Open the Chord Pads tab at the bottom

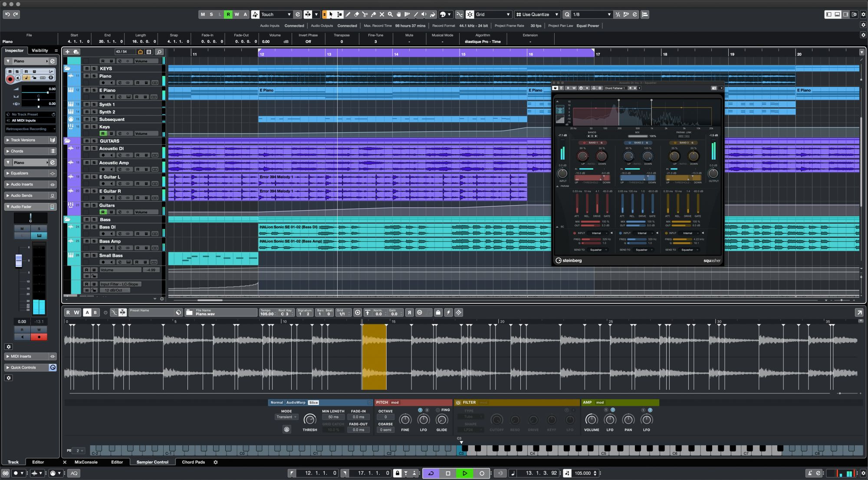pyautogui.click(x=194, y=462)
